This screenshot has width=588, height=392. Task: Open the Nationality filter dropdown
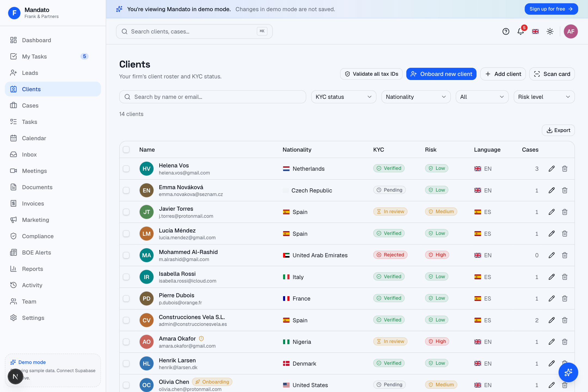(x=416, y=97)
